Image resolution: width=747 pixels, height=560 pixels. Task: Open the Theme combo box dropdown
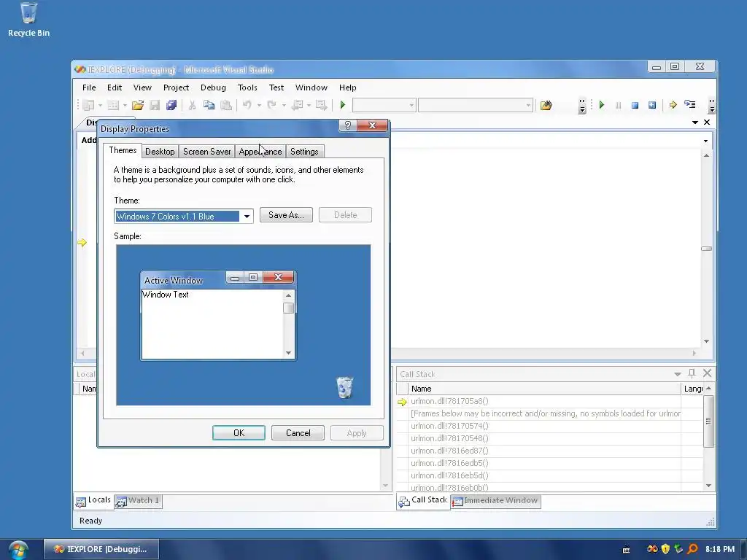pos(247,216)
